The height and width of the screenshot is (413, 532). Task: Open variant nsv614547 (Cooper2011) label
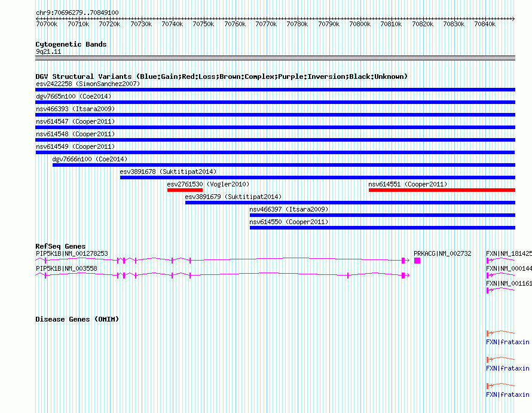click(x=75, y=121)
